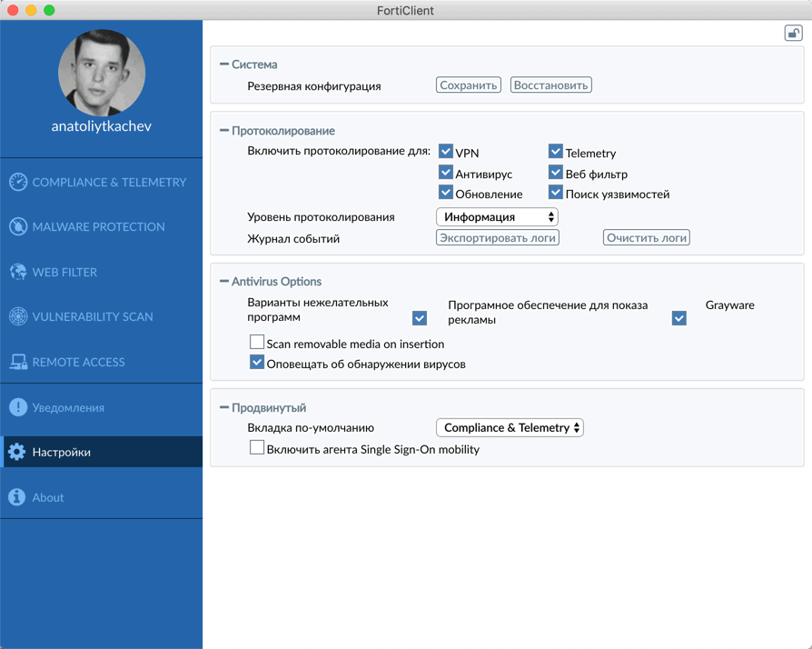Click the Remote Access laptop lock icon
The width and height of the screenshot is (812, 649).
coord(18,362)
